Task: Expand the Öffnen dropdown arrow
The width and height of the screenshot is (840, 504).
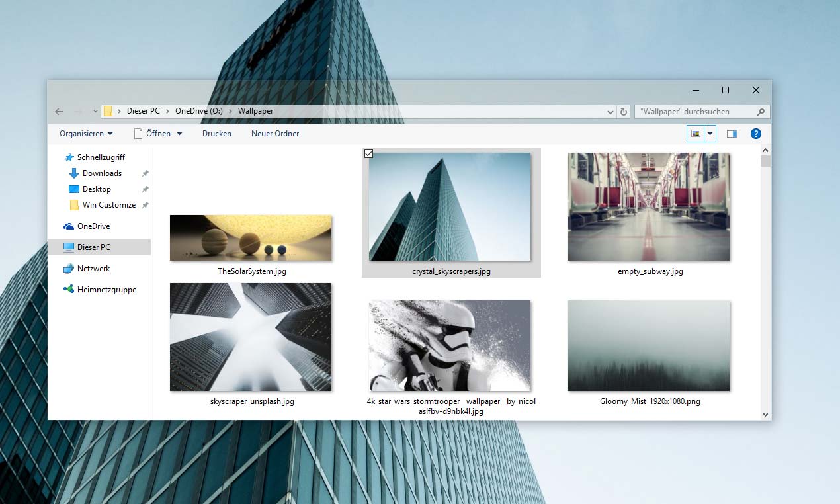Action: point(179,134)
